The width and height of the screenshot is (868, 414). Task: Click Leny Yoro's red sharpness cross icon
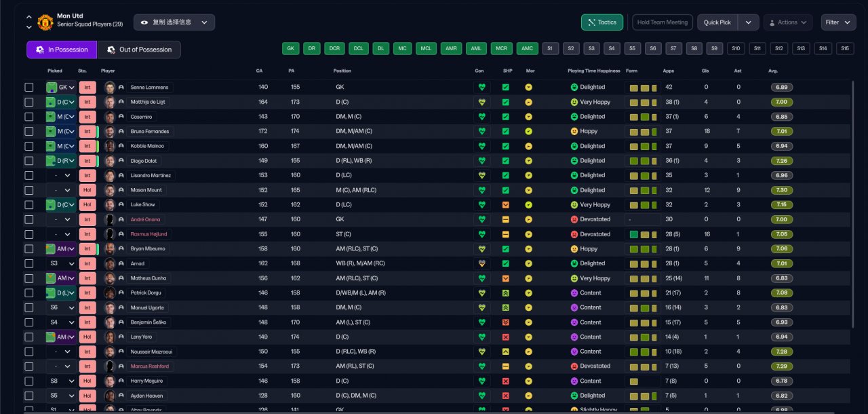tap(505, 337)
